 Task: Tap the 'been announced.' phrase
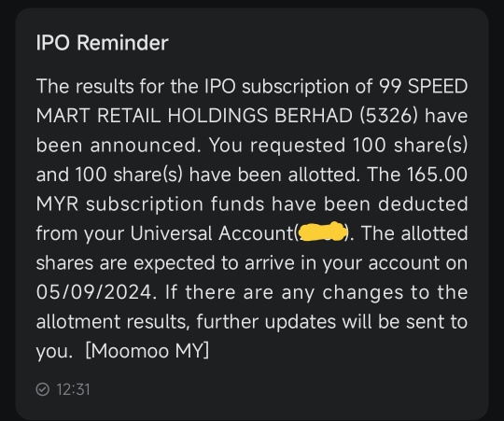pyautogui.click(x=119, y=145)
